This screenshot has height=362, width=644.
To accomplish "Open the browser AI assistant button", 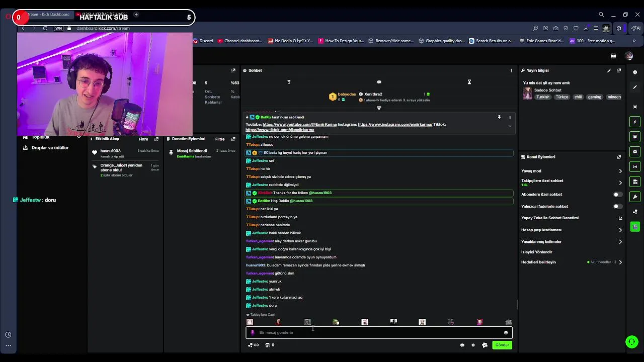I will [636, 28].
